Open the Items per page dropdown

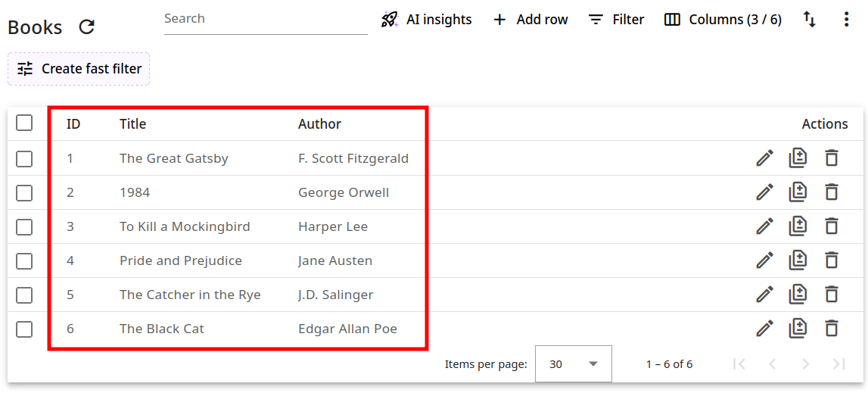click(x=573, y=364)
